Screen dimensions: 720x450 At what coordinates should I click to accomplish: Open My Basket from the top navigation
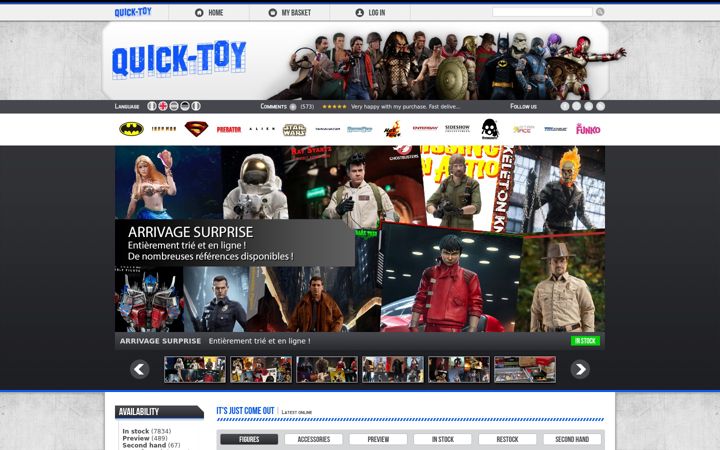coord(289,13)
